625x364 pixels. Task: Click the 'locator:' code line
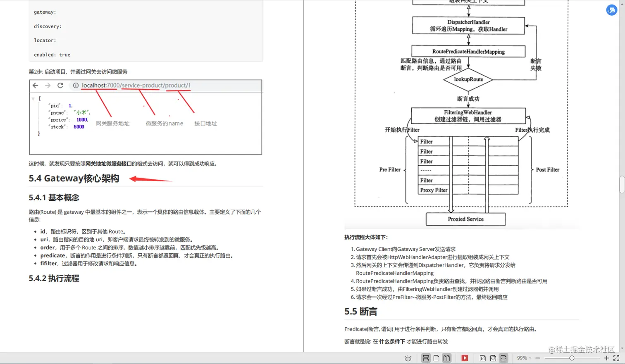point(45,40)
